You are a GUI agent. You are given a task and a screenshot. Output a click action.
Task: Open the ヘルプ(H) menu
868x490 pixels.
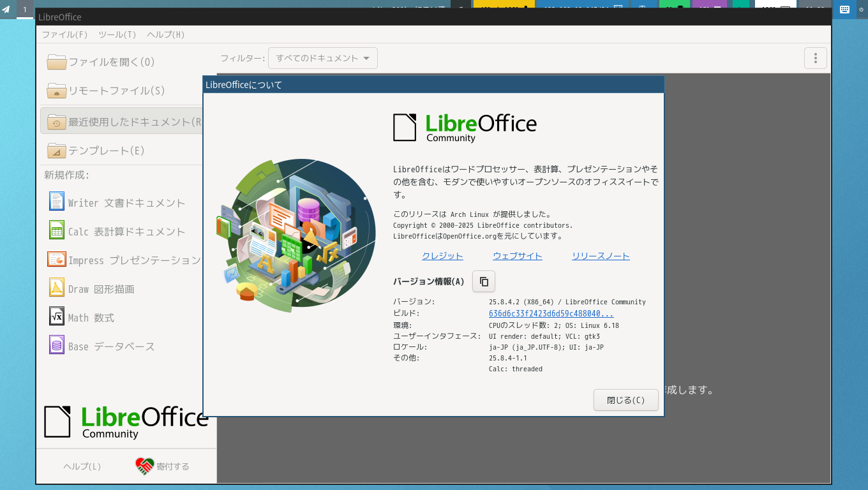click(x=165, y=34)
